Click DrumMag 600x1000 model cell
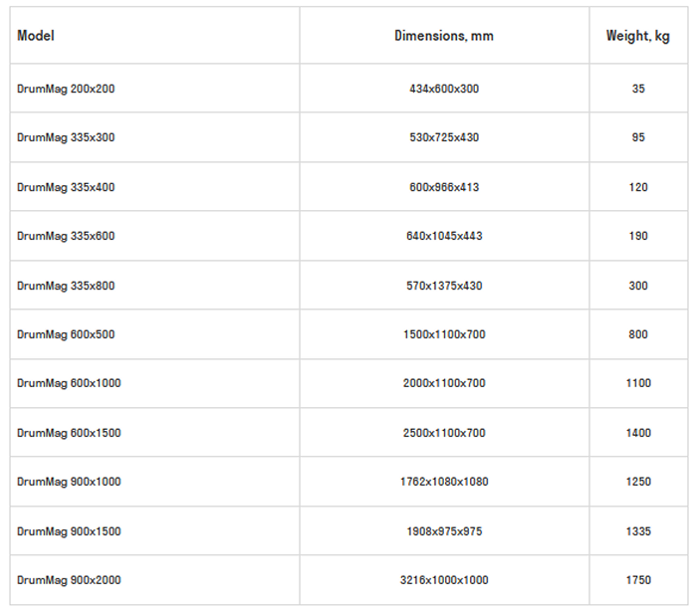Viewport: 697px width, 616px height. tap(69, 383)
